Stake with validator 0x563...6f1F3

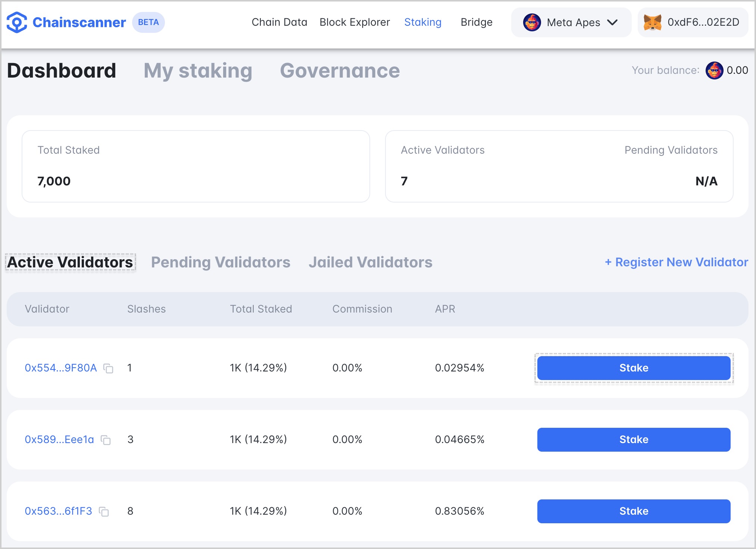tap(634, 511)
